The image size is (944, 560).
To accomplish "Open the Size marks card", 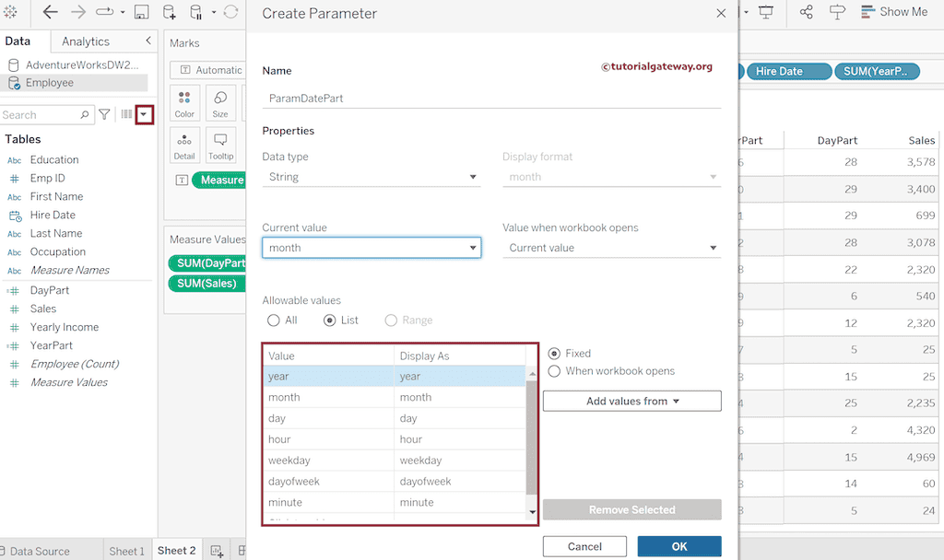I will point(220,103).
